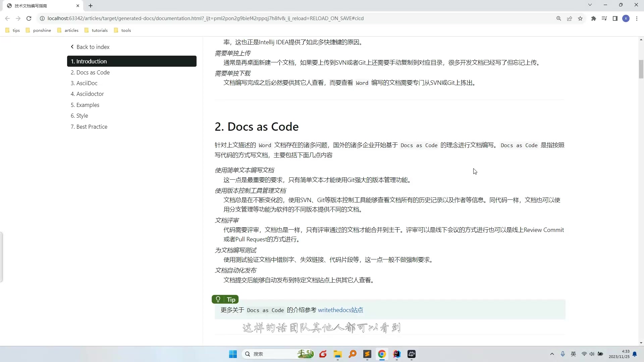Viewport: 644px width, 362px height.
Task: Click the 'tools' bookmark folder
Action: [x=126, y=30]
